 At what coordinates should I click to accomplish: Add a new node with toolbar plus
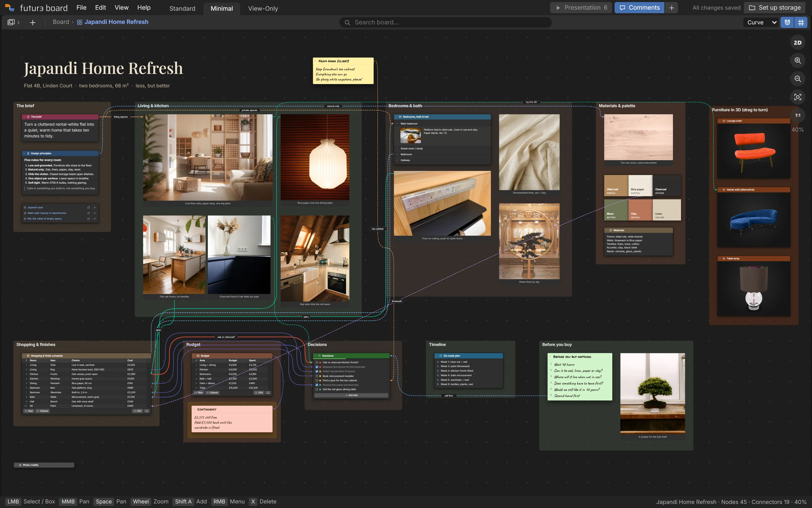[x=32, y=23]
